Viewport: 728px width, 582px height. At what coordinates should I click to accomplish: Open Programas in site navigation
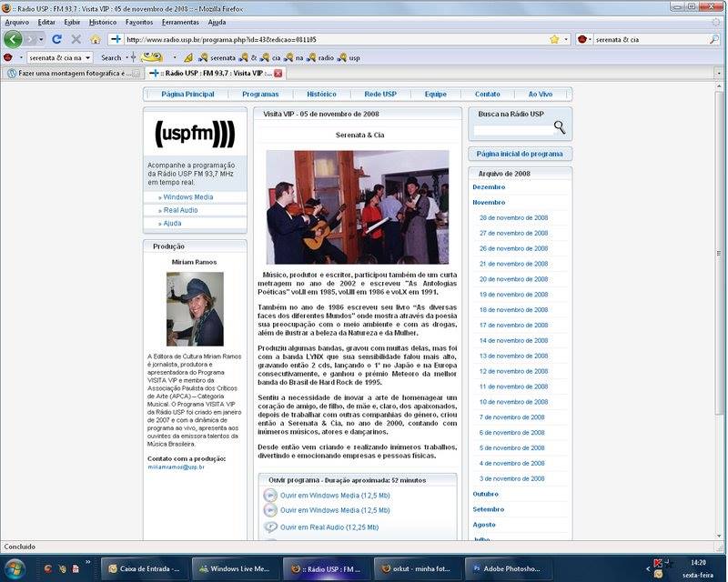click(260, 95)
